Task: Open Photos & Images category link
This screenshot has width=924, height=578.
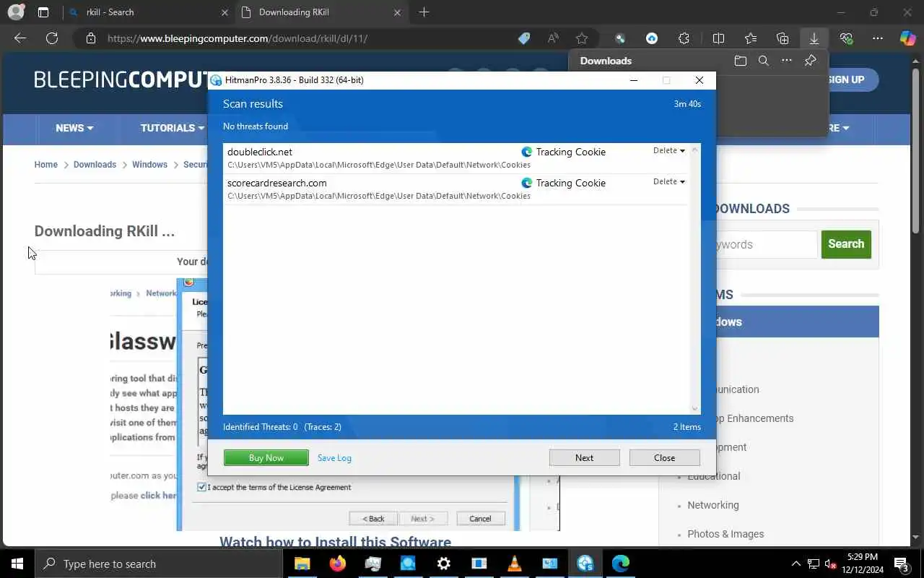Action: [725, 534]
